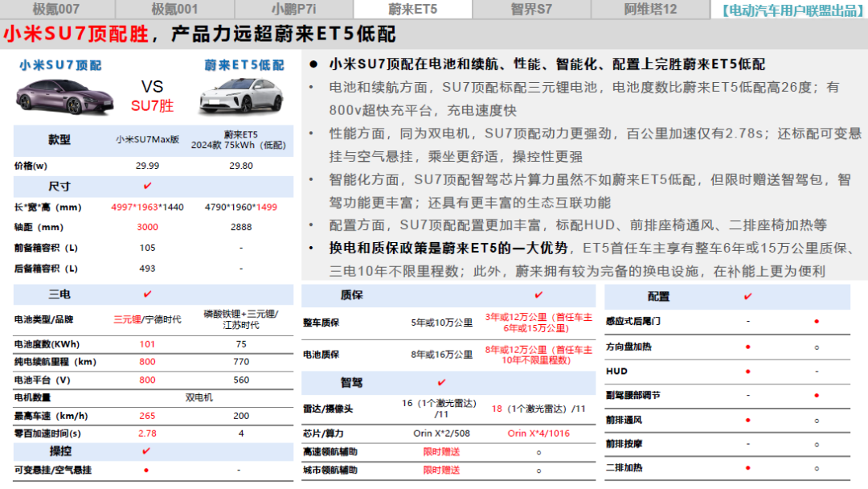The width and height of the screenshot is (868, 489).
Task: Select the 三元锂/宁德时代 battery cell
Action: point(147,319)
